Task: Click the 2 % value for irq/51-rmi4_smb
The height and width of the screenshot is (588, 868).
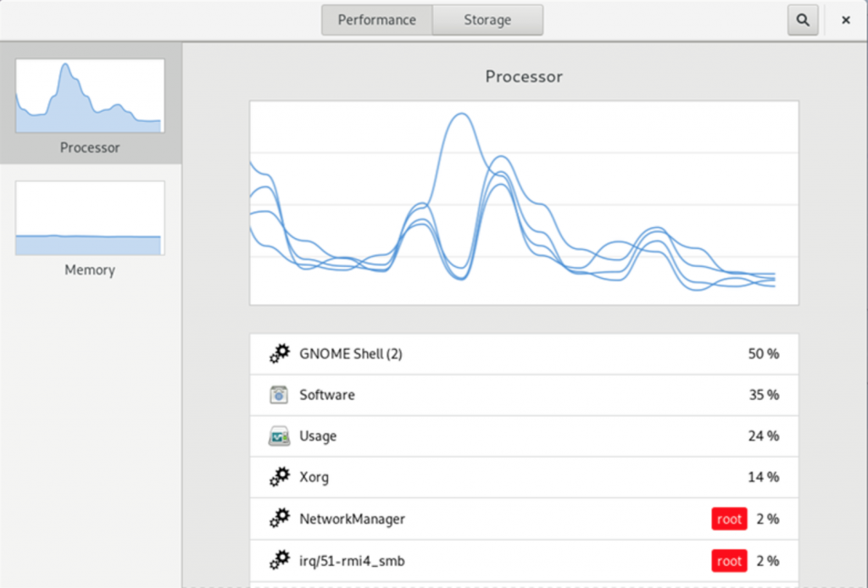Action: 768,561
